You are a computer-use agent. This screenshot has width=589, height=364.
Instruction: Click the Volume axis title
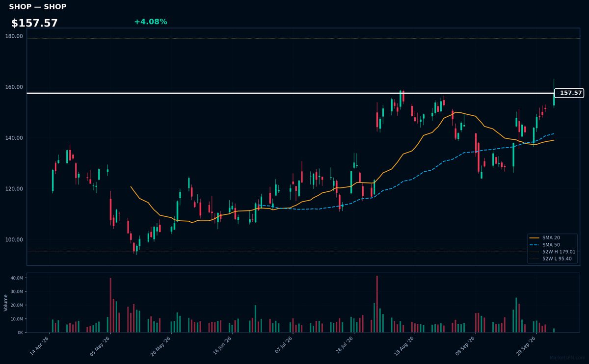[x=5, y=303]
